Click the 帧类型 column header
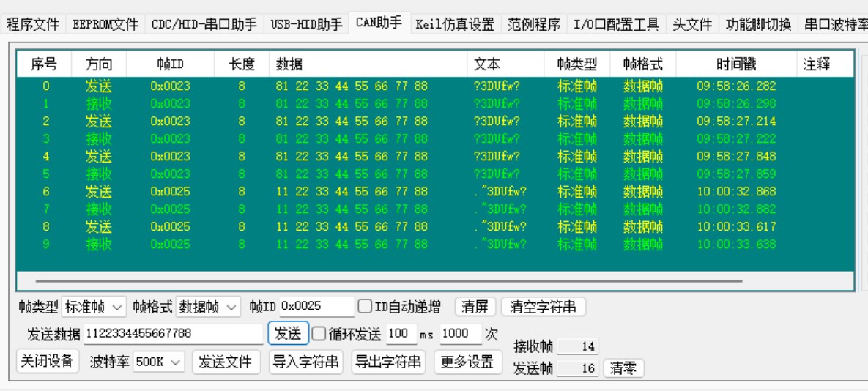 [x=576, y=64]
